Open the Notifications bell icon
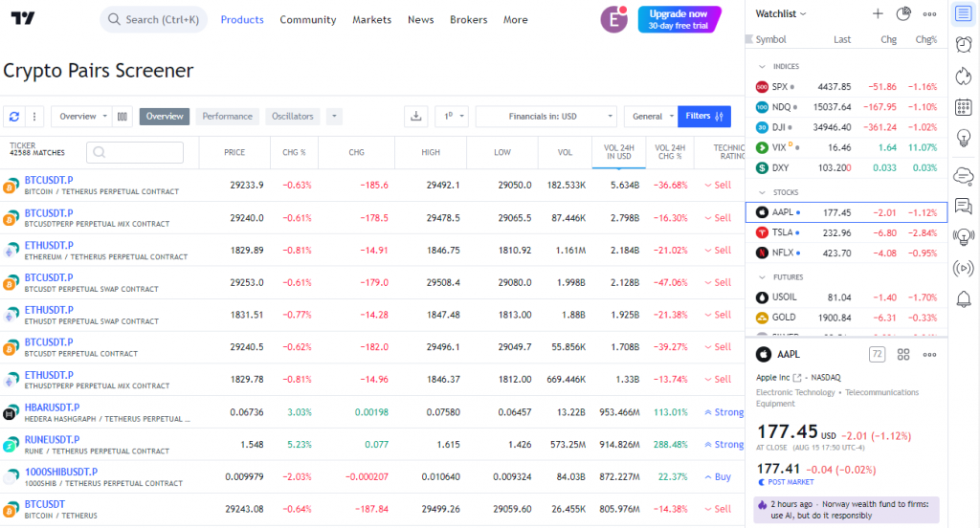The width and height of the screenshot is (980, 528). point(963,299)
